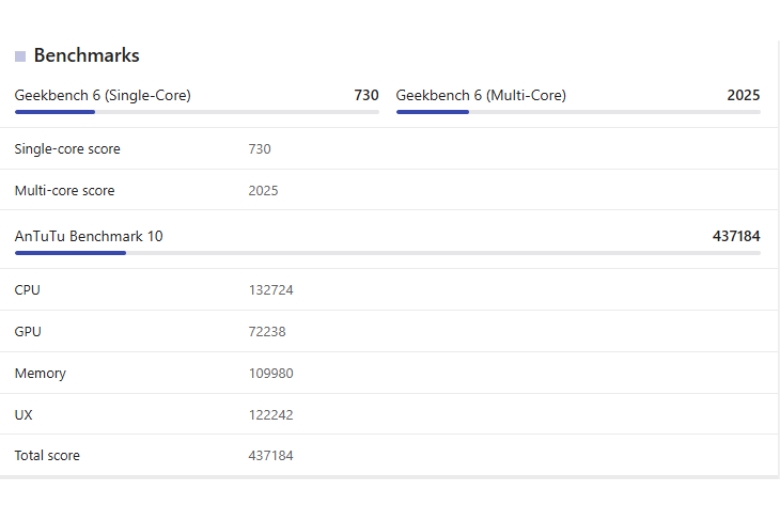The height and width of the screenshot is (520, 780).
Task: Click the Benchmarks section heading
Action: coord(86,55)
